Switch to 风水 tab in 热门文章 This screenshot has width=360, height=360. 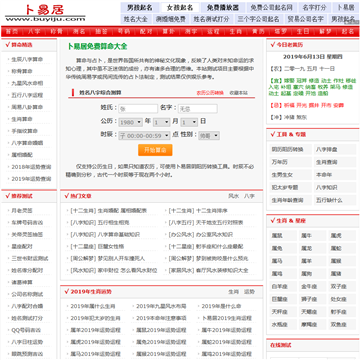(233, 196)
